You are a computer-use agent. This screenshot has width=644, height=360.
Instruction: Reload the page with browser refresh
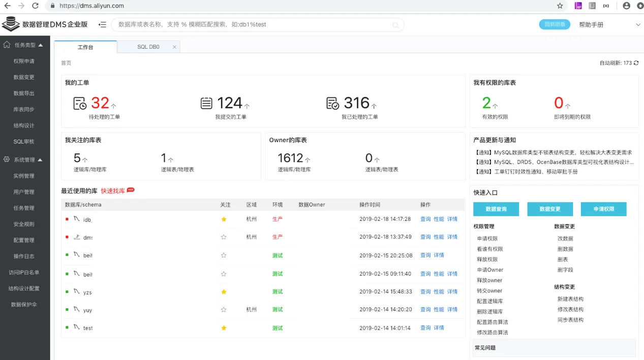pyautogui.click(x=35, y=6)
